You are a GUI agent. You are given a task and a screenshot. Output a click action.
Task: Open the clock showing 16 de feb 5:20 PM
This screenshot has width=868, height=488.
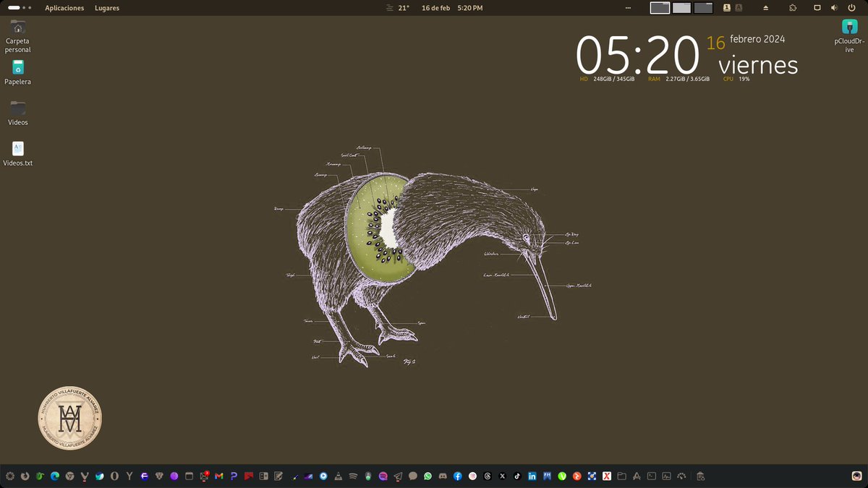(452, 8)
